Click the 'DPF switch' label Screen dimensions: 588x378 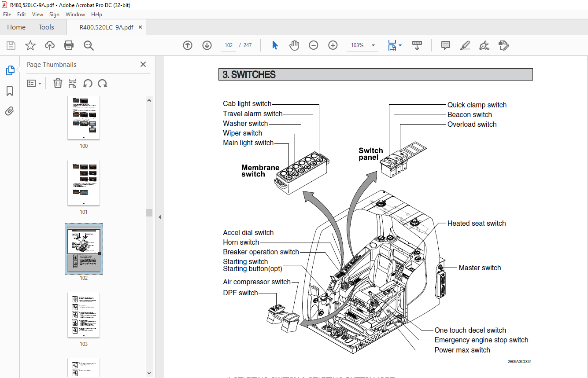coord(240,293)
